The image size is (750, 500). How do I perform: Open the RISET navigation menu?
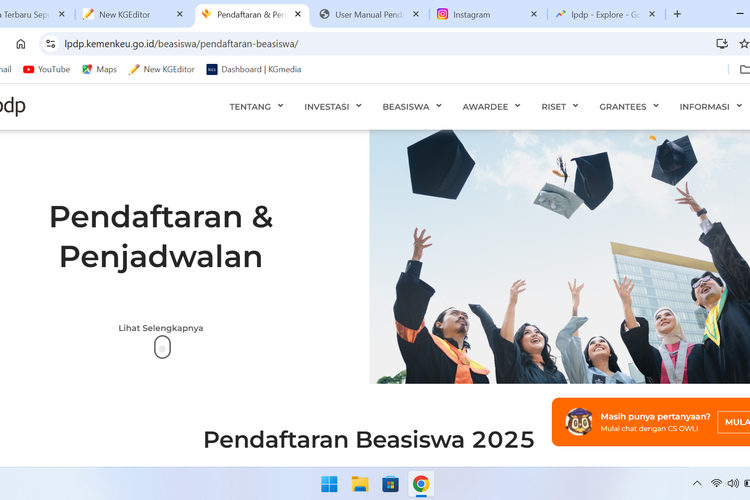click(560, 107)
